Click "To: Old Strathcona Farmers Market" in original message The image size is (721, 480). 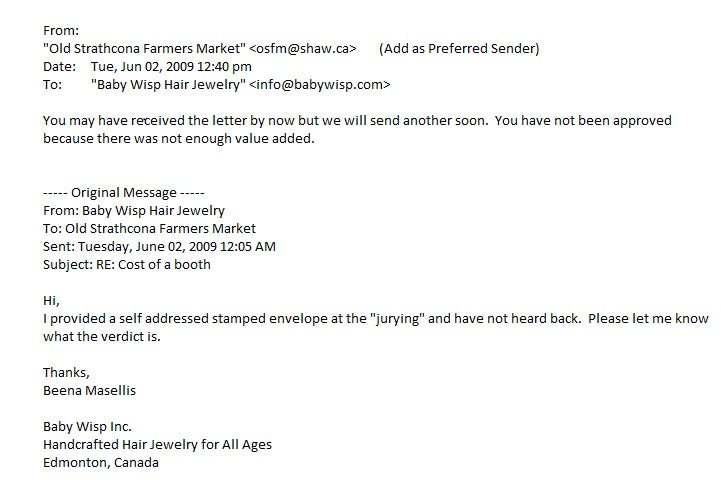pos(149,228)
